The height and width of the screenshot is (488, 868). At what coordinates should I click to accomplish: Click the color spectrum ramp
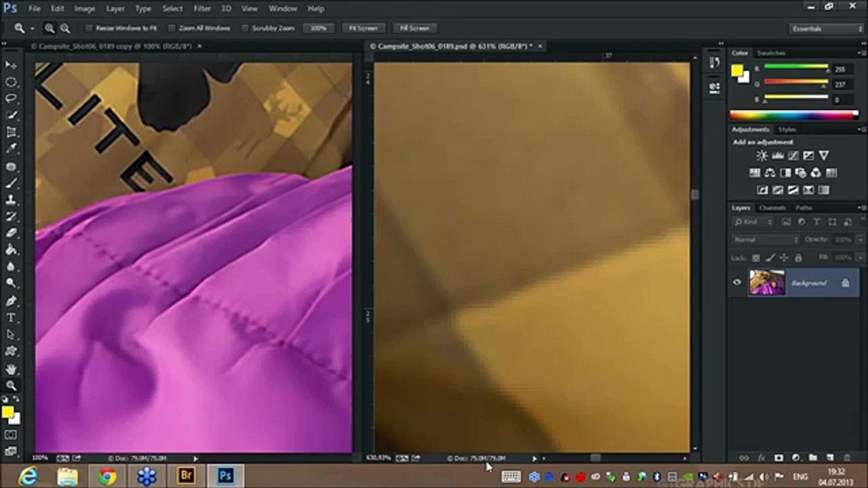[x=794, y=115]
